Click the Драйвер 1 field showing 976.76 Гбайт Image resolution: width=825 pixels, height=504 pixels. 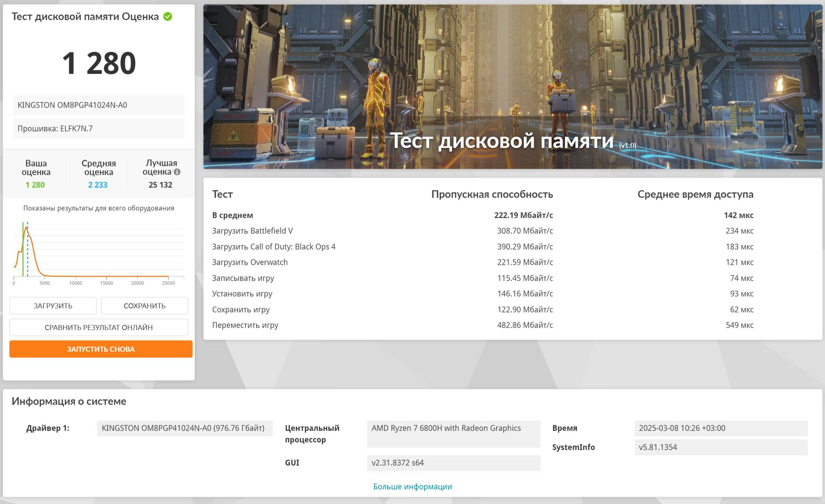[185, 428]
